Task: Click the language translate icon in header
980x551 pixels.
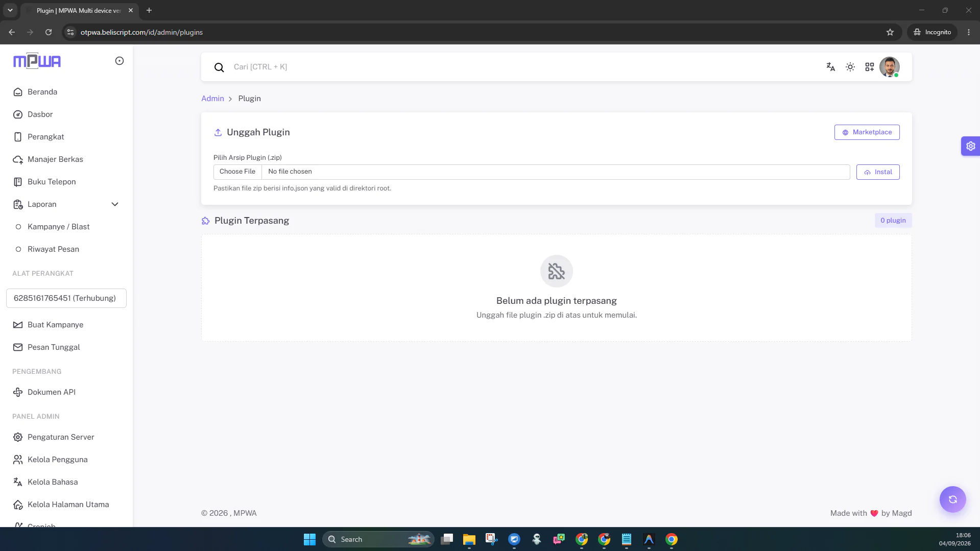Action: 830,67
